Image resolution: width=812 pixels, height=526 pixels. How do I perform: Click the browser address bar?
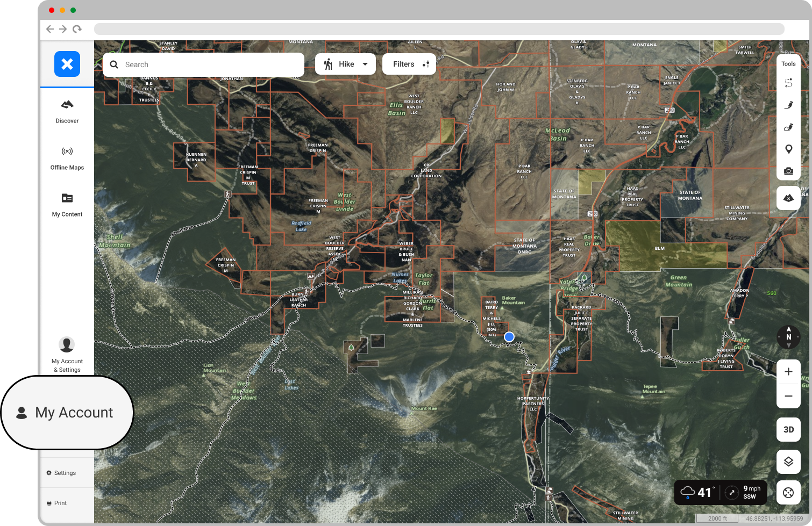[x=439, y=29]
